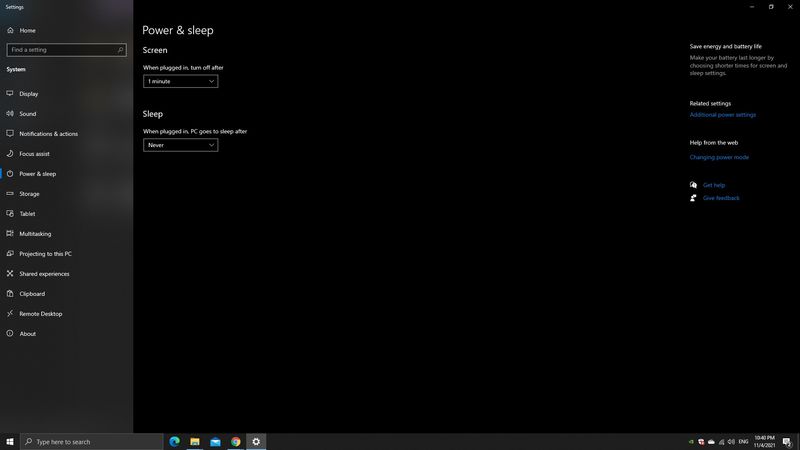Click the About info icon

(x=10, y=333)
